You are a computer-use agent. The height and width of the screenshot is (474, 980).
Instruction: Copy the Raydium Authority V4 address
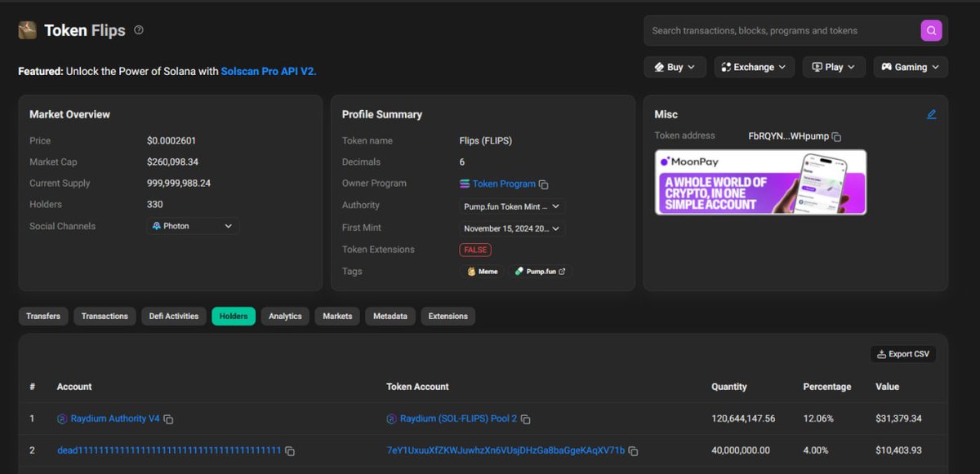[x=169, y=419]
